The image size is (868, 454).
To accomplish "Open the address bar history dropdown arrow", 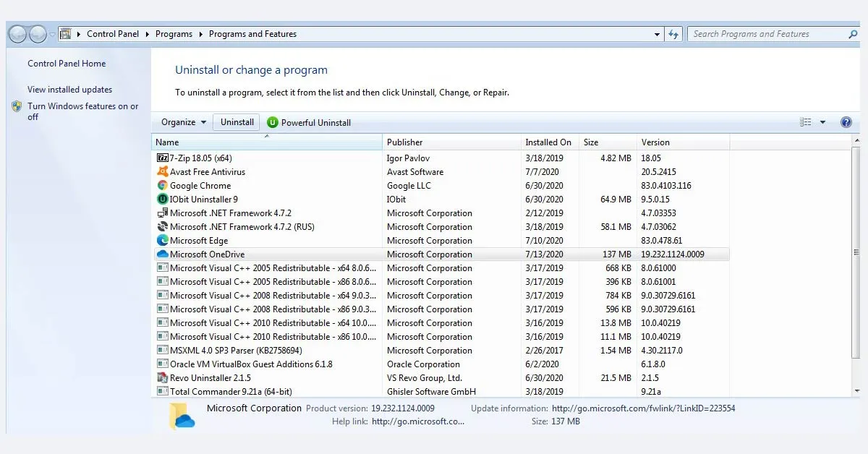I will pos(657,34).
